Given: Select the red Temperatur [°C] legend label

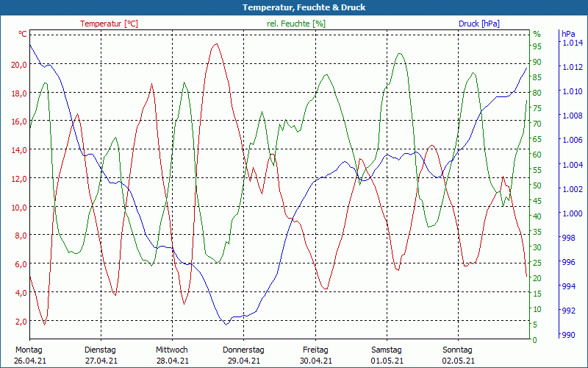Looking at the screenshot, I should pyautogui.click(x=109, y=24).
